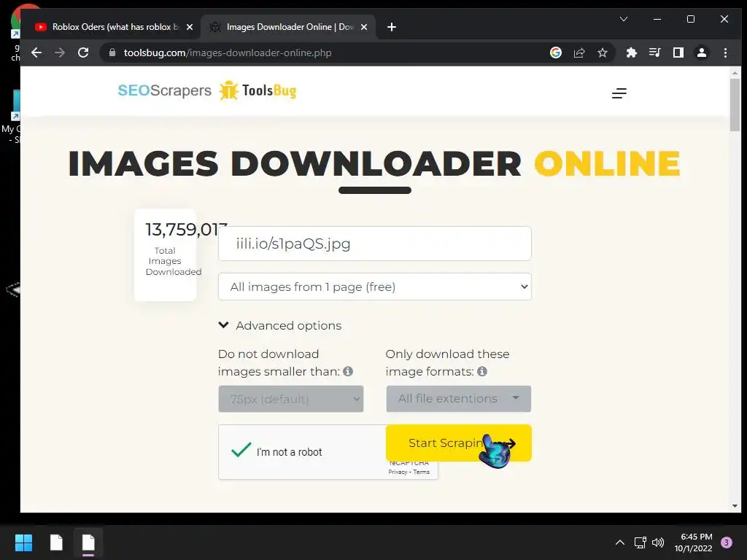View site info via the padlock icon
747x560 pixels.
coord(112,52)
